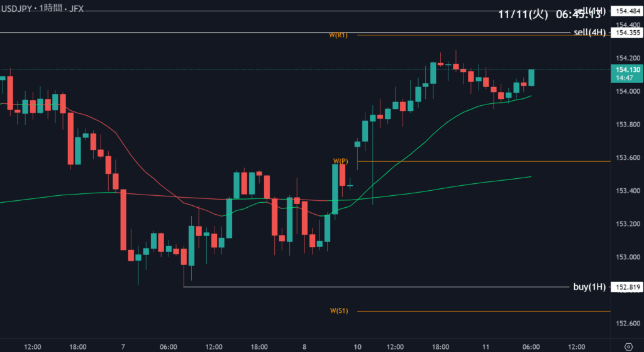Click date 11 on the time axis
This screenshot has width=644, height=352.
(x=486, y=346)
